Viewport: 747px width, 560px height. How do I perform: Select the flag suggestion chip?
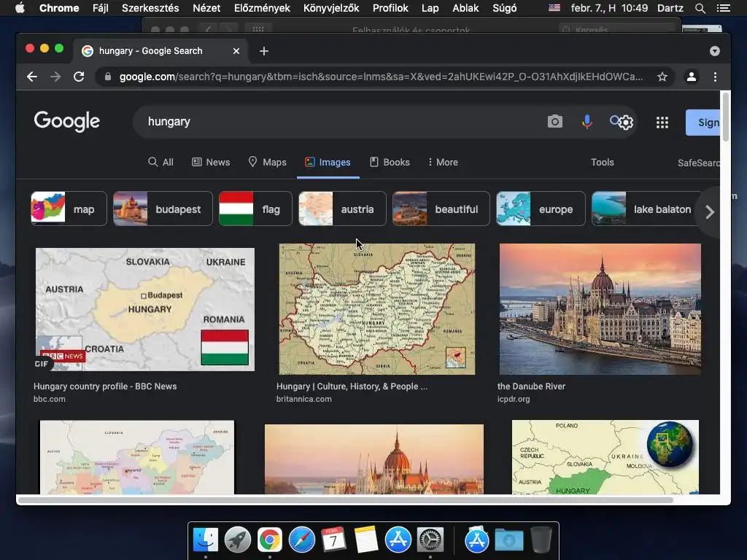point(255,209)
